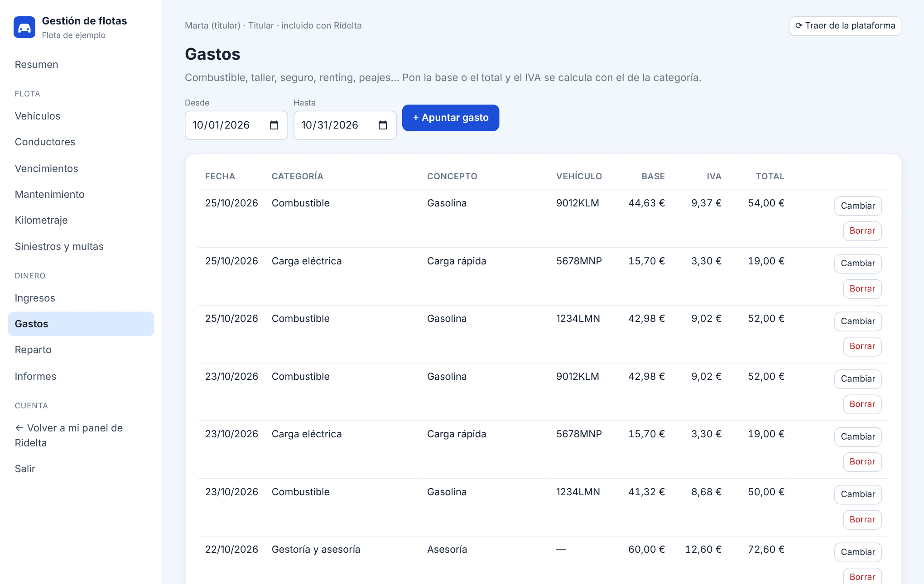Click the FECHA column header
Image resolution: width=924 pixels, height=584 pixels.
(x=220, y=177)
